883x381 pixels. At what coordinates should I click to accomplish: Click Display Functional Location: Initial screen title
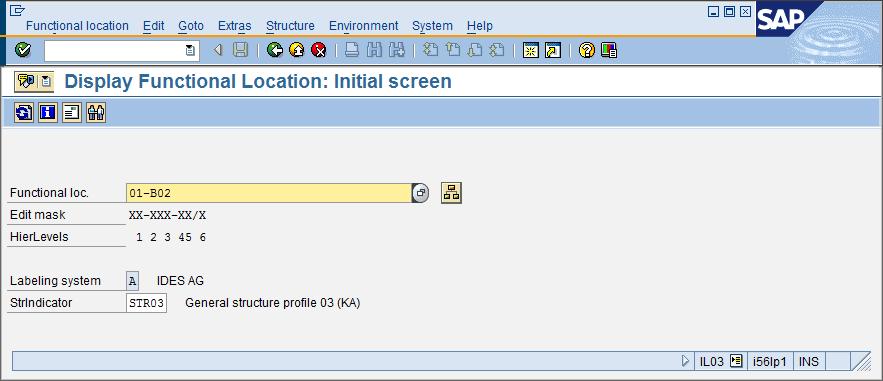pyautogui.click(x=258, y=82)
